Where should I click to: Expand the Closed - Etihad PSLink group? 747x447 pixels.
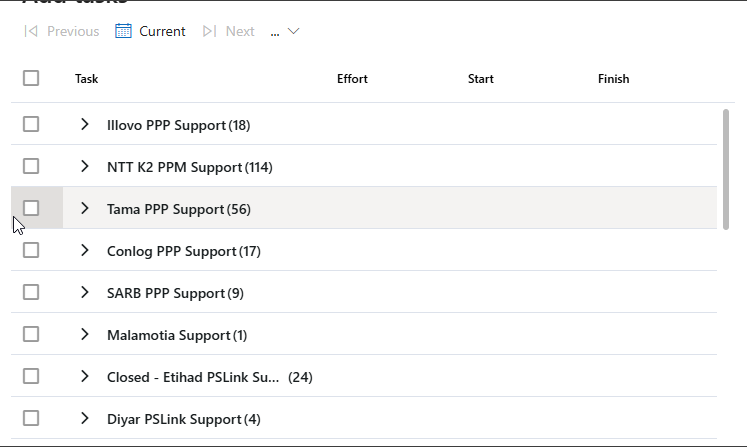85,376
